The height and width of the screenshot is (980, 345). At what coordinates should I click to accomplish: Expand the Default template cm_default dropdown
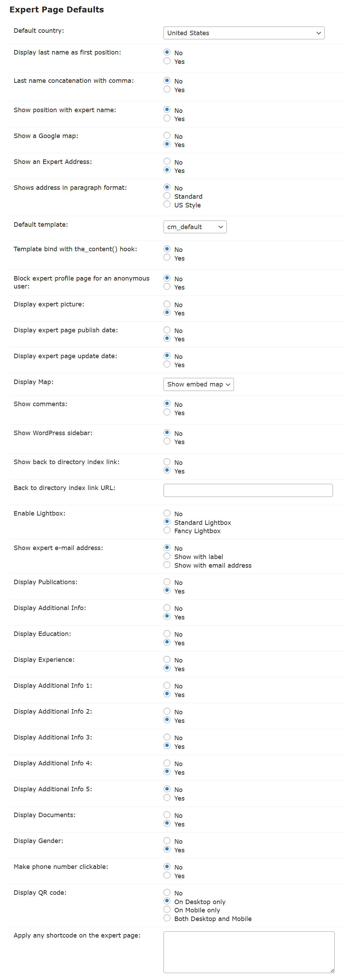(x=195, y=227)
